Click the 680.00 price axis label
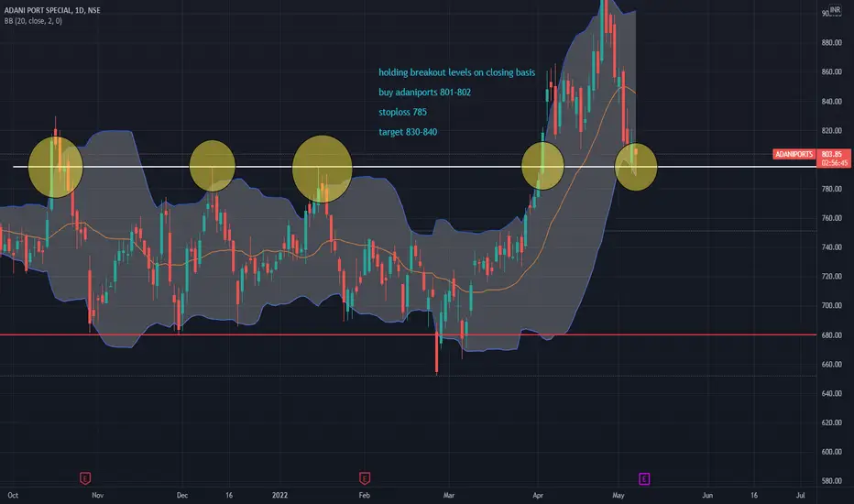The height and width of the screenshot is (504, 854). (831, 335)
